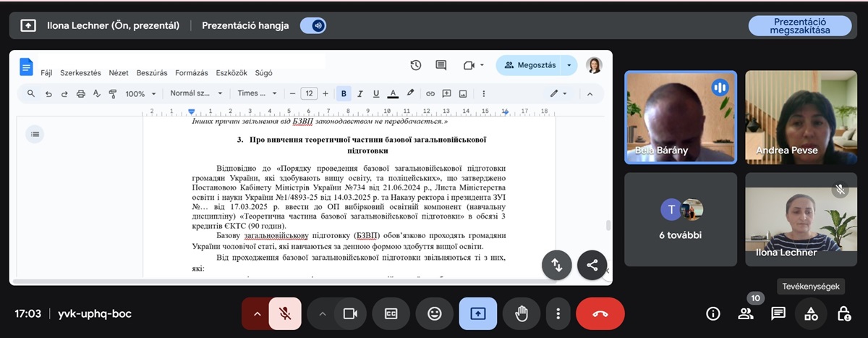Toggle the presentation audio switch

(x=313, y=25)
